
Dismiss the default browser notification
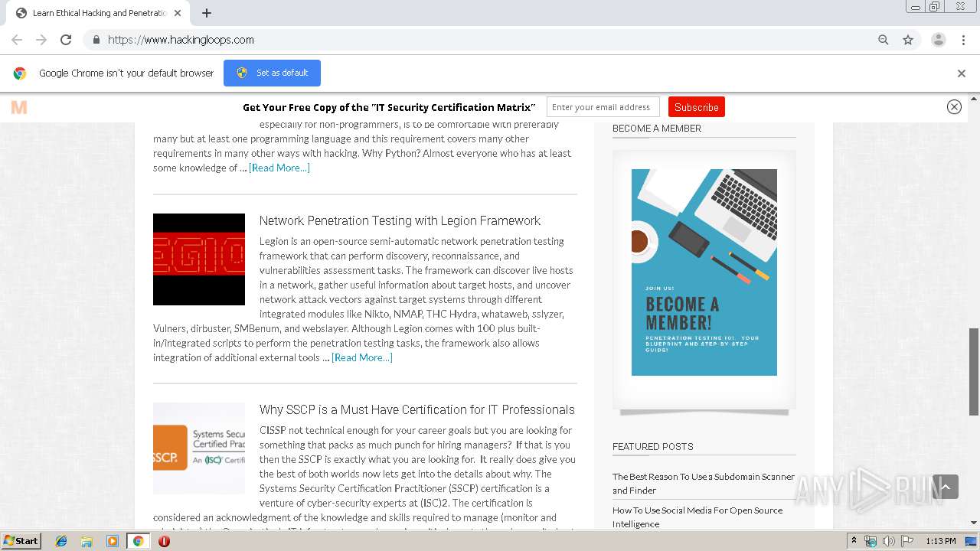962,73
